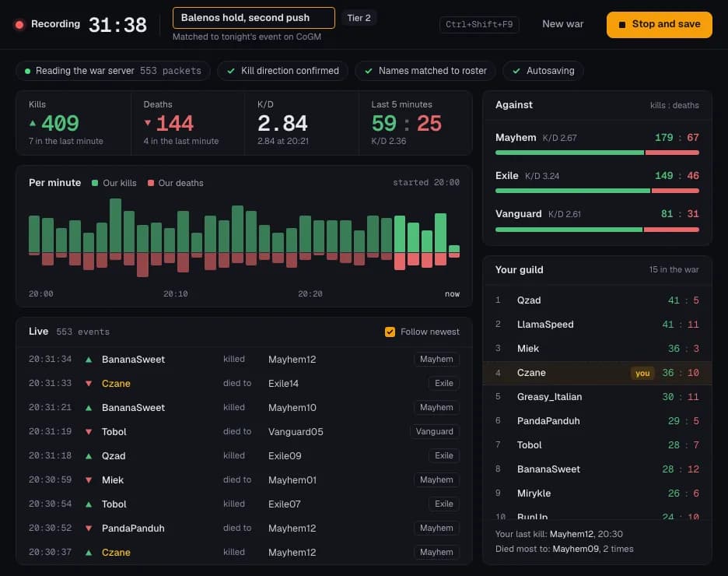Click the war name field 'Balenos hold, second push'
The image size is (728, 576).
click(x=254, y=18)
